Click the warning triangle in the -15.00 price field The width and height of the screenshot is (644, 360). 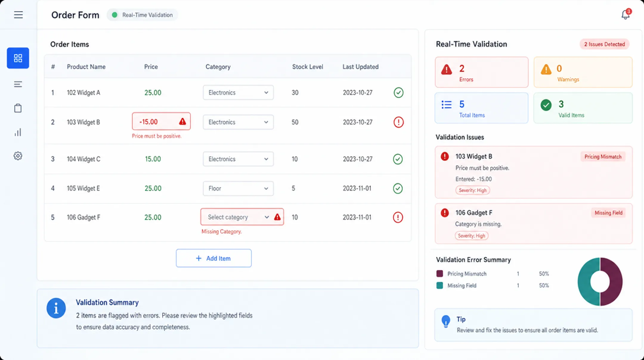[x=182, y=121]
